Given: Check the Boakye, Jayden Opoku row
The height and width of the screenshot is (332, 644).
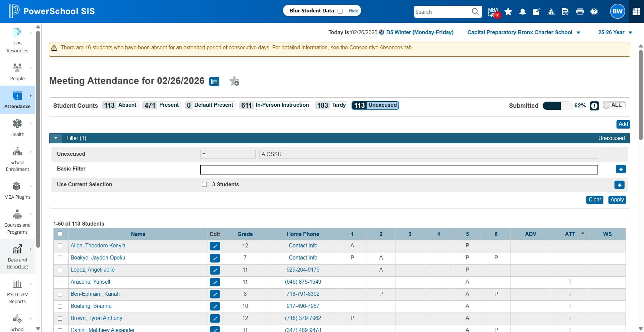Looking at the screenshot, I should point(60,258).
